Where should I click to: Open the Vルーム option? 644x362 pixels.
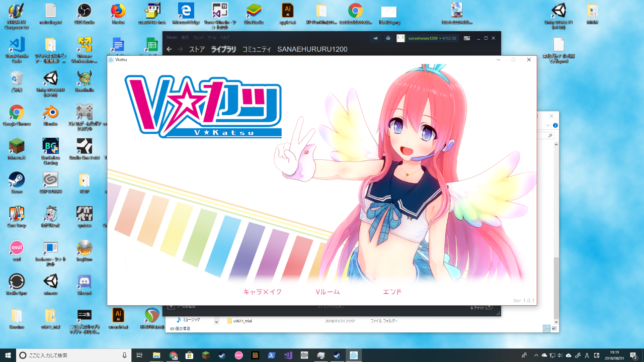(x=328, y=292)
